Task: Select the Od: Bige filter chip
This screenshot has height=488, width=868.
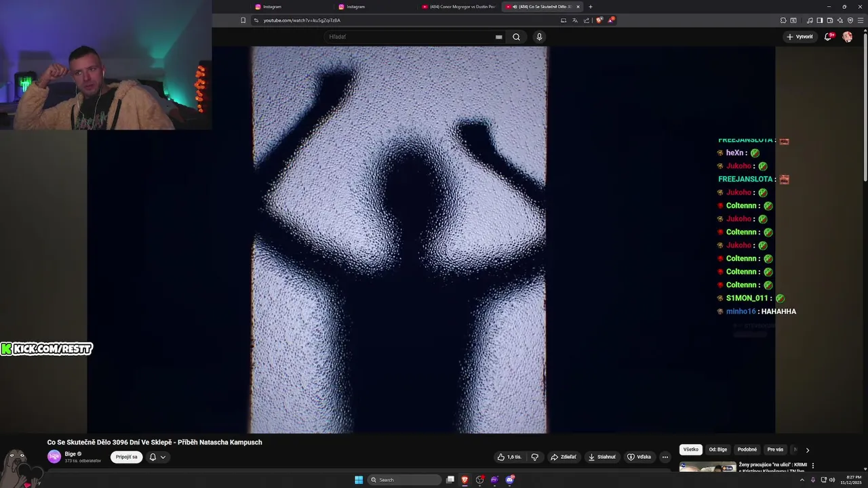Action: tap(718, 449)
